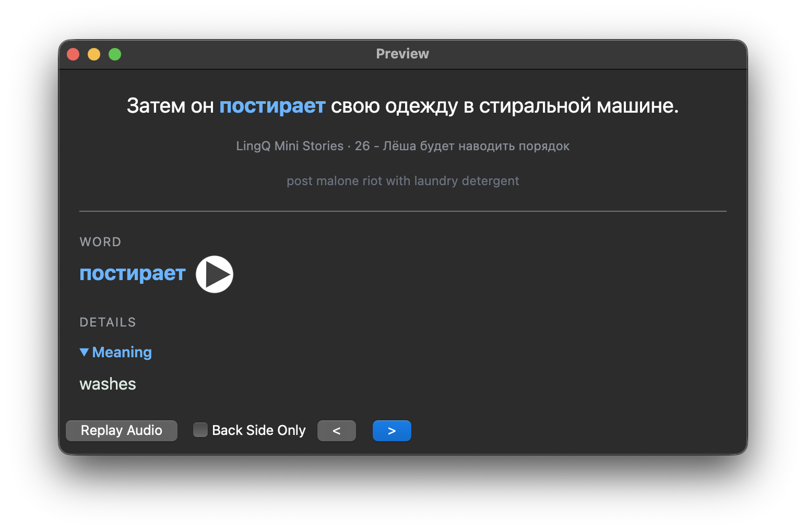The image size is (806, 532).
Task: Click the LingQ Mini Stories source line
Action: coord(403,146)
